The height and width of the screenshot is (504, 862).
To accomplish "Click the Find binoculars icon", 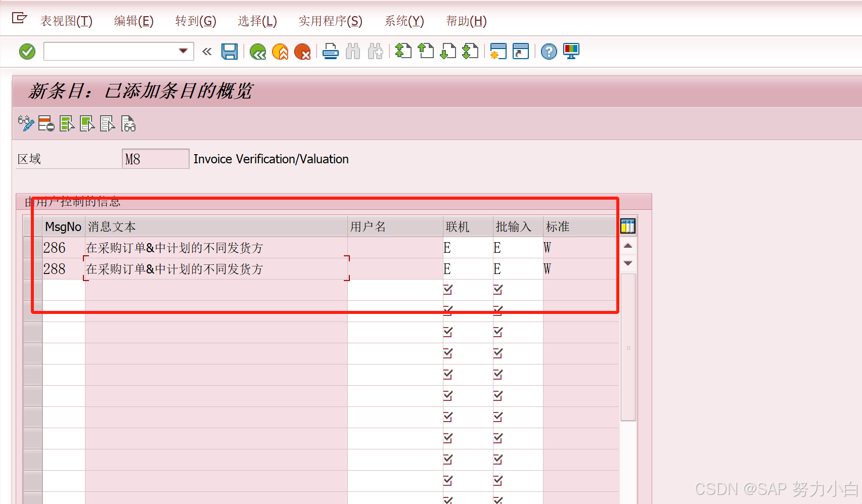I will [x=353, y=51].
